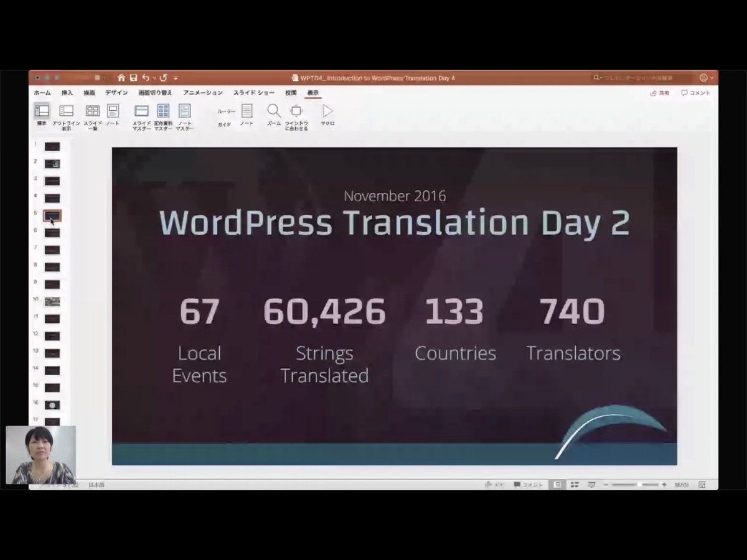The width and height of the screenshot is (747, 560).
Task: Click the zoom in plus icon
Action: (x=664, y=485)
